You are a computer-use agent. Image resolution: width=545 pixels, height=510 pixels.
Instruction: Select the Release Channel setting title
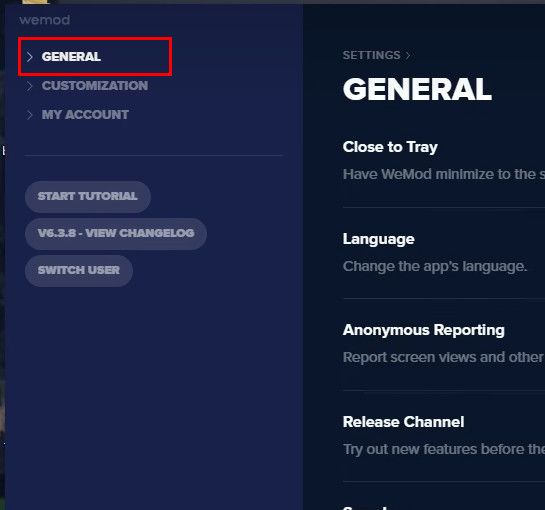pos(403,422)
